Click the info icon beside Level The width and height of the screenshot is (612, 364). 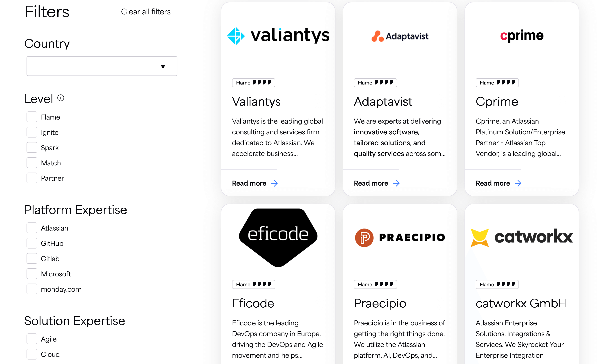tap(61, 98)
